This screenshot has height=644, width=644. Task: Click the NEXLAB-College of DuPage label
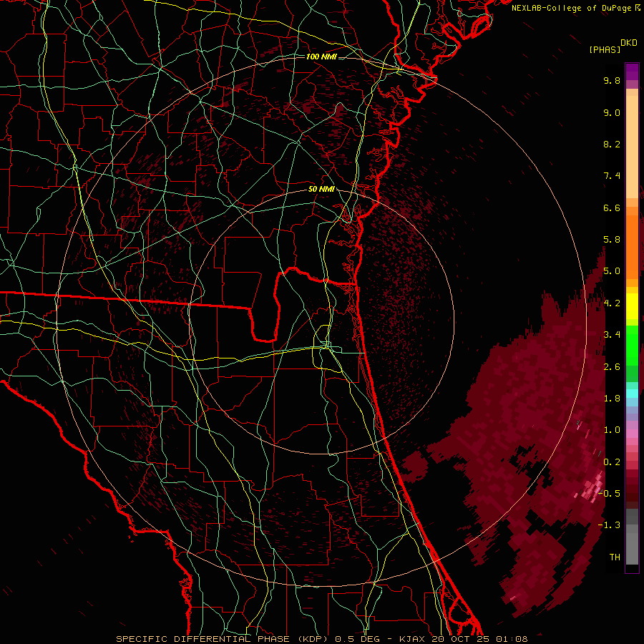[x=572, y=8]
